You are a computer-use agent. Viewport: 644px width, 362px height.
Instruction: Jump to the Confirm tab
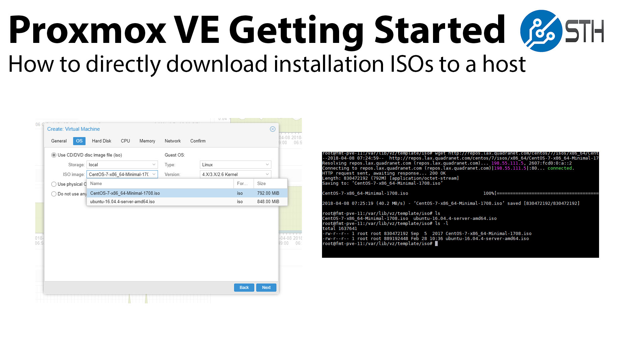[x=198, y=141]
